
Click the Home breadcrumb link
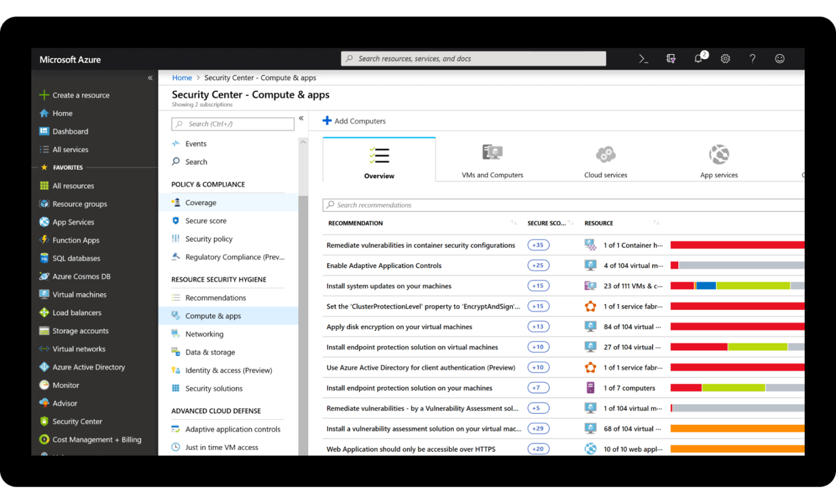pyautogui.click(x=182, y=78)
